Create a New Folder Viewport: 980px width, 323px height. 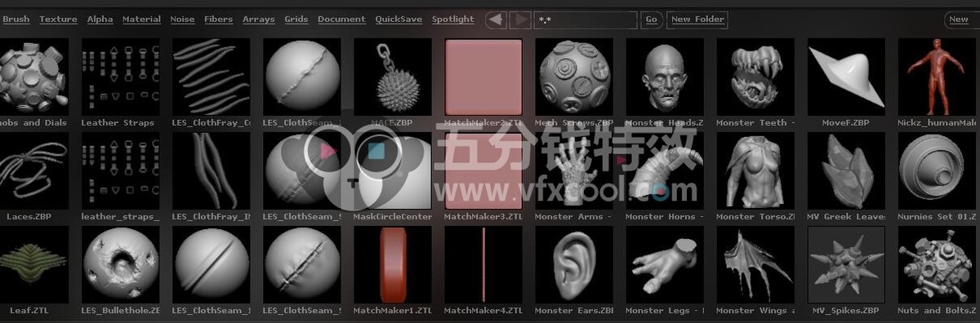697,20
